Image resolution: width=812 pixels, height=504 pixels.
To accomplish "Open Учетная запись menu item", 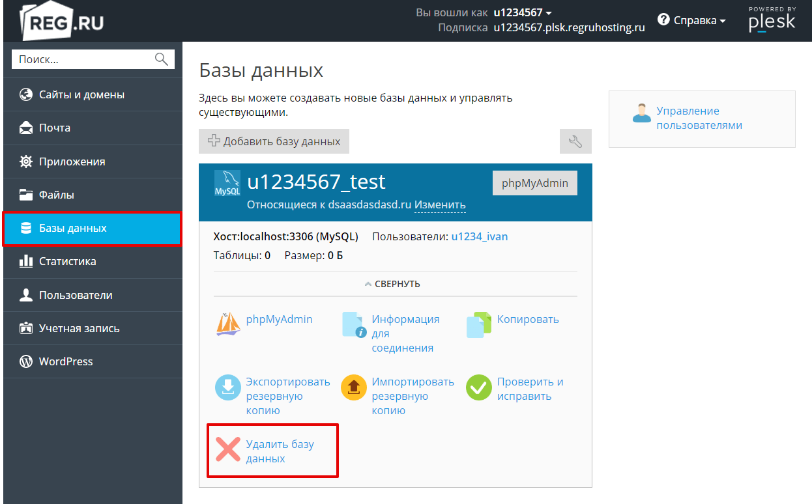I will [x=93, y=328].
